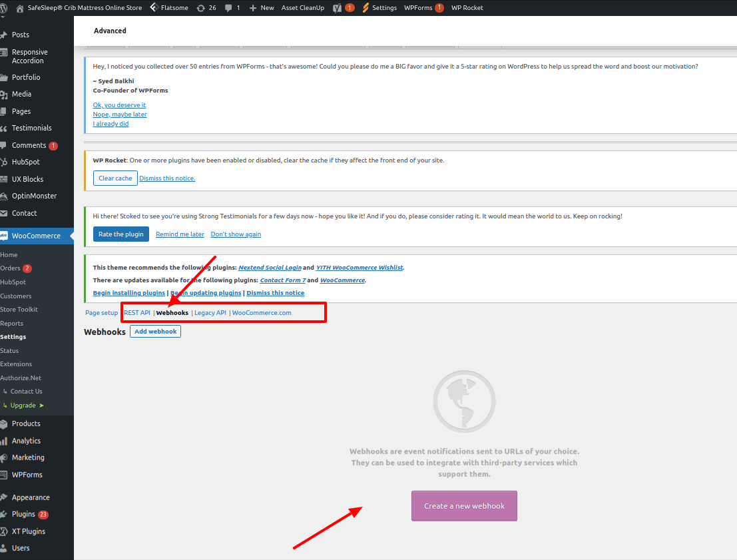The image size is (737, 560).
Task: Click the Add webhook button
Action: tap(156, 332)
